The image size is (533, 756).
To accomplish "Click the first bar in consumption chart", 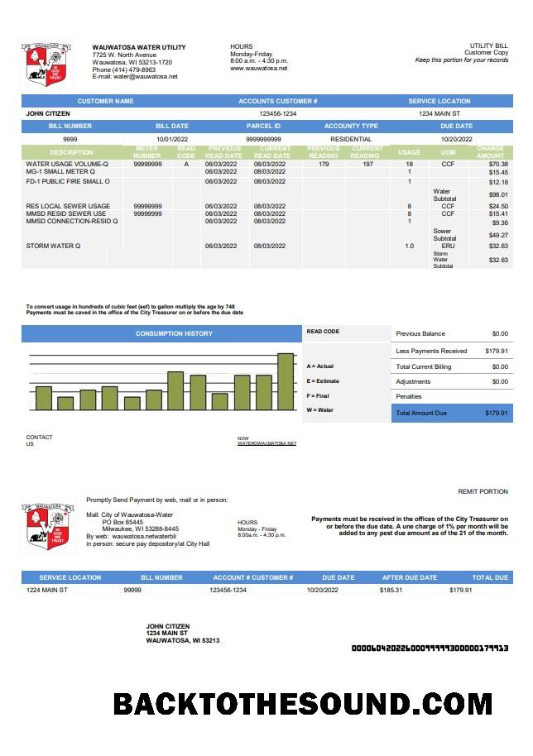I will pos(44,398).
